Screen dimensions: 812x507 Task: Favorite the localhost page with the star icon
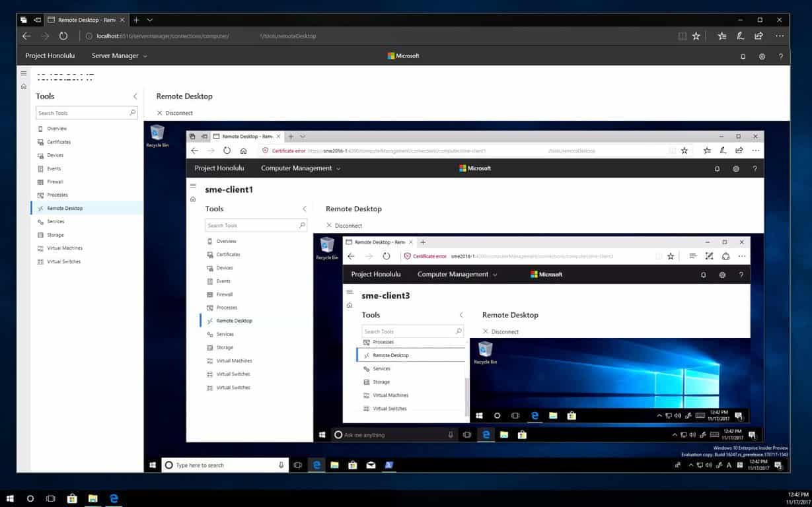tap(696, 36)
